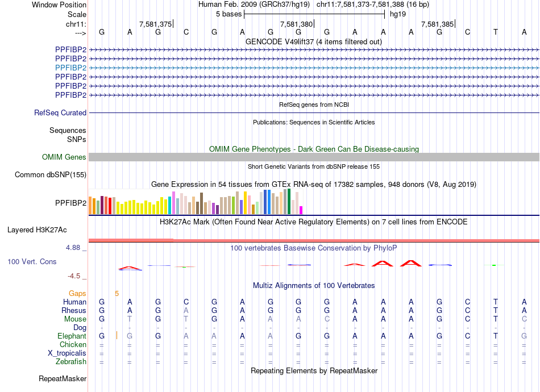
Task: Click the OMIM Genes track label
Action: click(x=64, y=157)
